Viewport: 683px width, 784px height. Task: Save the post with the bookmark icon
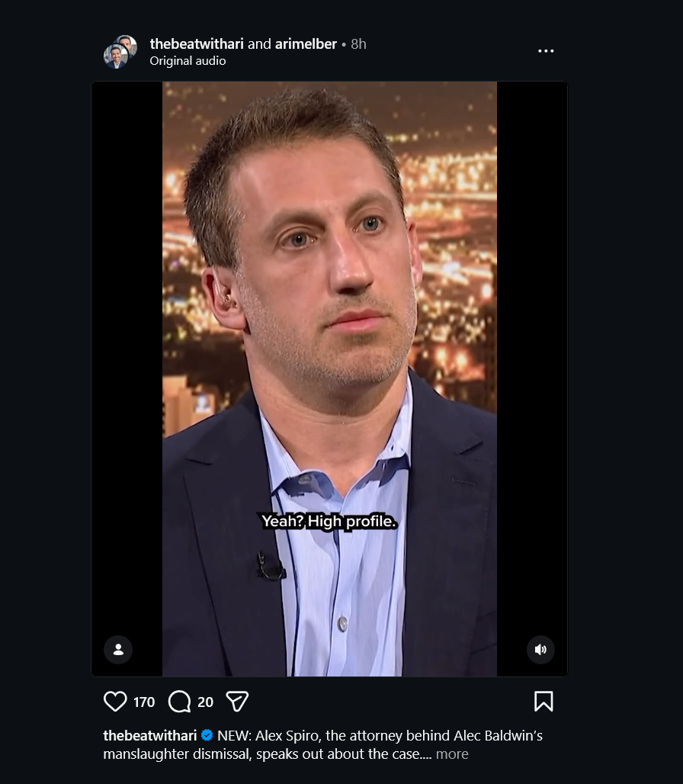click(x=544, y=702)
